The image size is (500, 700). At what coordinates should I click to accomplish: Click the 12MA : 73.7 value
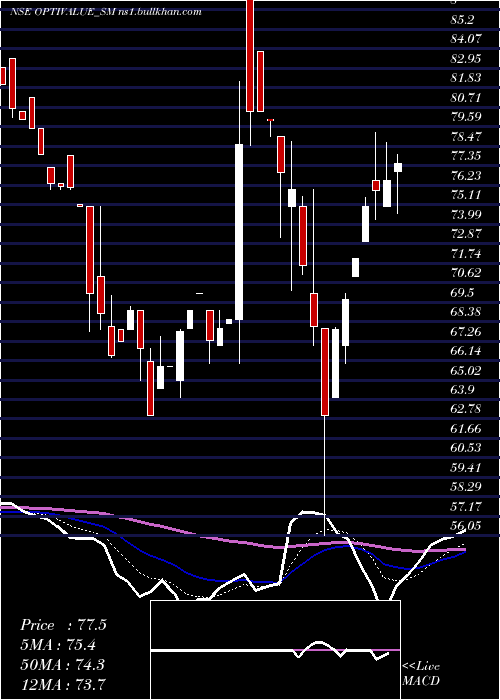[x=62, y=684]
